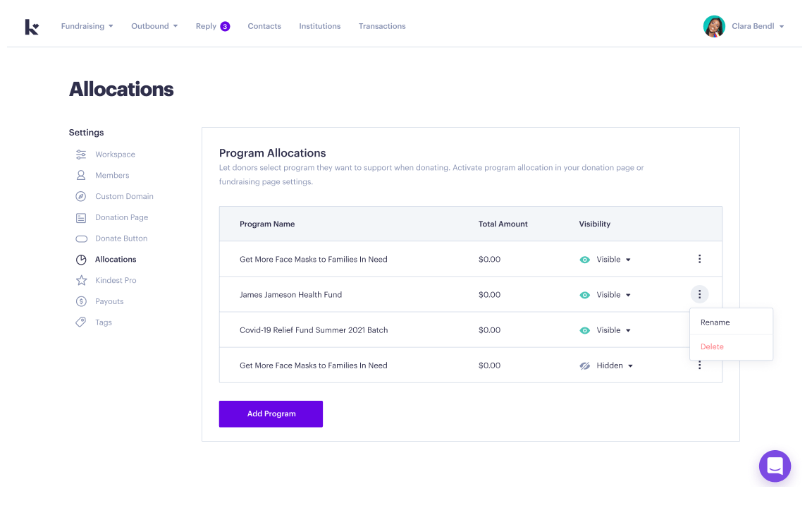Open Reply with 3 notifications
812x508 pixels.
coord(212,26)
